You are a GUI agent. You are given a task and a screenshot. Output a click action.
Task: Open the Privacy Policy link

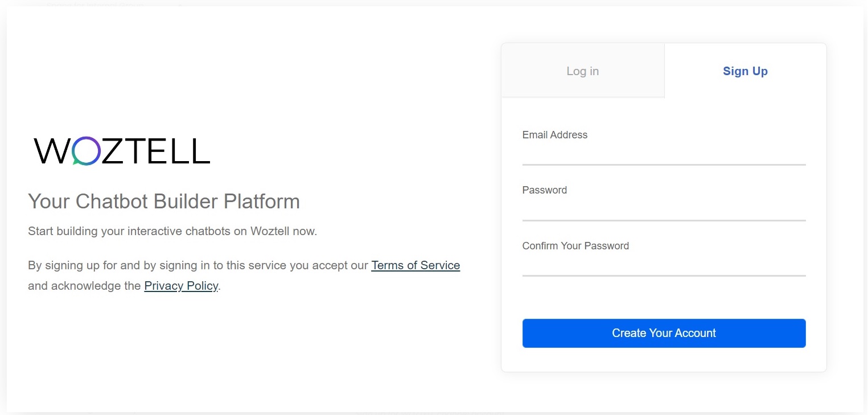[181, 286]
